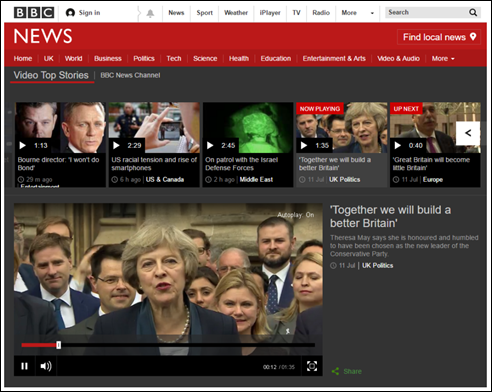Go to Sport in top bar
This screenshot has height=392, width=492.
(204, 13)
